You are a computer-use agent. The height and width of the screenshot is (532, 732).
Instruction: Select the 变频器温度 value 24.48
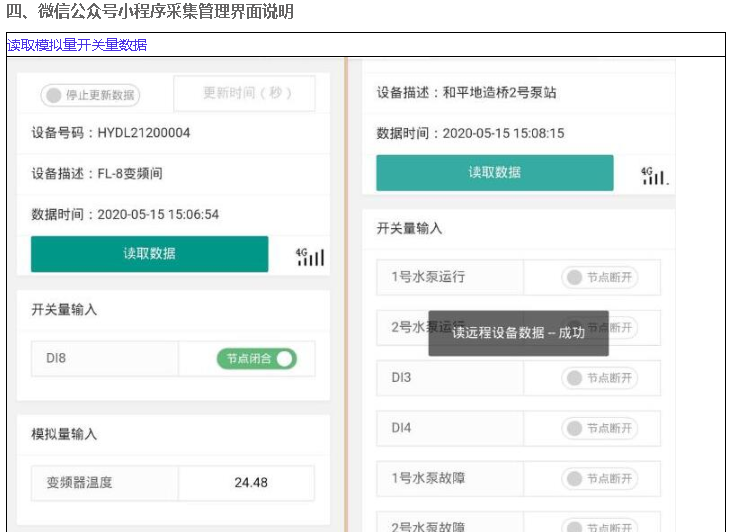pos(250,482)
